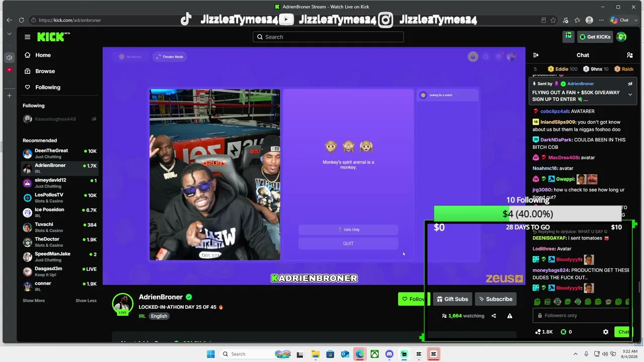Screen dimensions: 644x362
Task: Open DeenTheGreat recommended channel
Action: (59, 153)
